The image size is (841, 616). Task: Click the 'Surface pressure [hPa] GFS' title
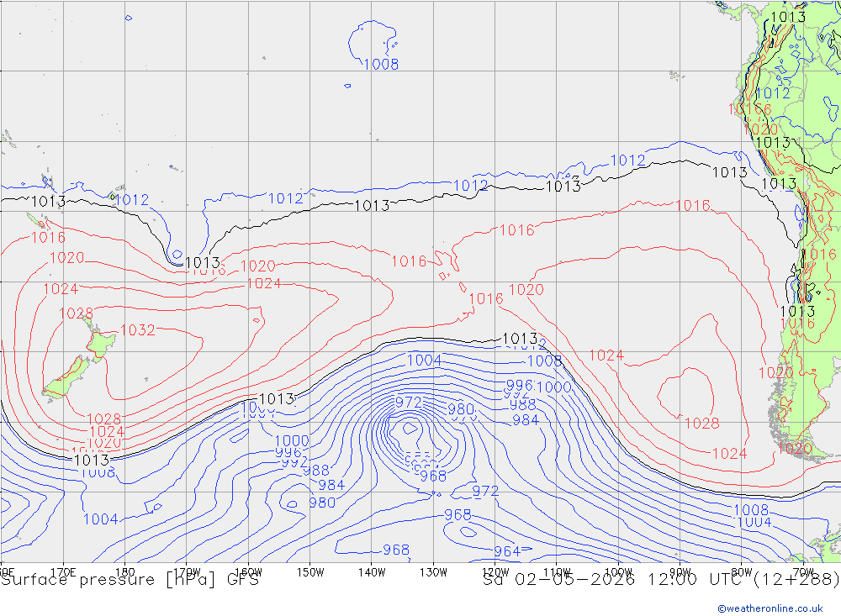pyautogui.click(x=130, y=580)
